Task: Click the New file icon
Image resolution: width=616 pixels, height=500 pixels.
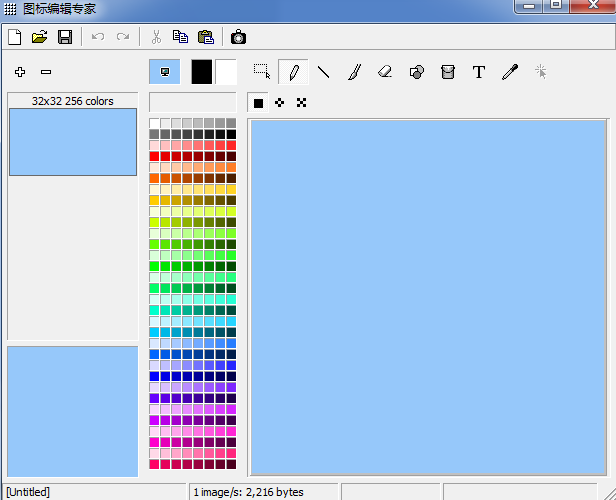Action: coord(14,37)
